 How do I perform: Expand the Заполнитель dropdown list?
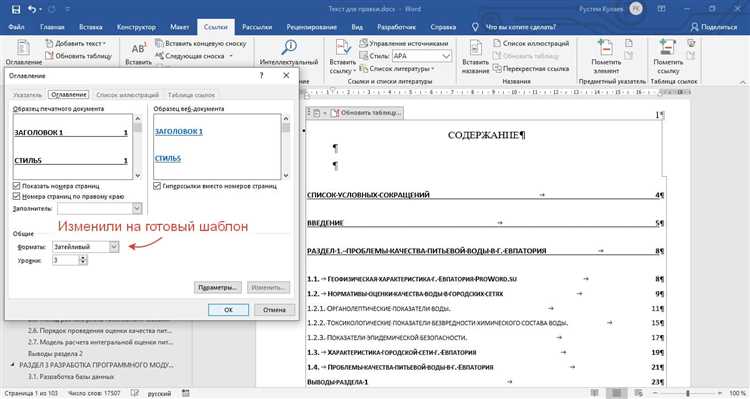coord(137,208)
